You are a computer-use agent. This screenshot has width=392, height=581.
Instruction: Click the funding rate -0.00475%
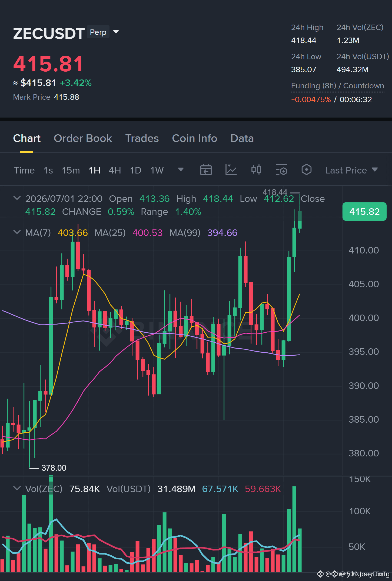point(311,99)
